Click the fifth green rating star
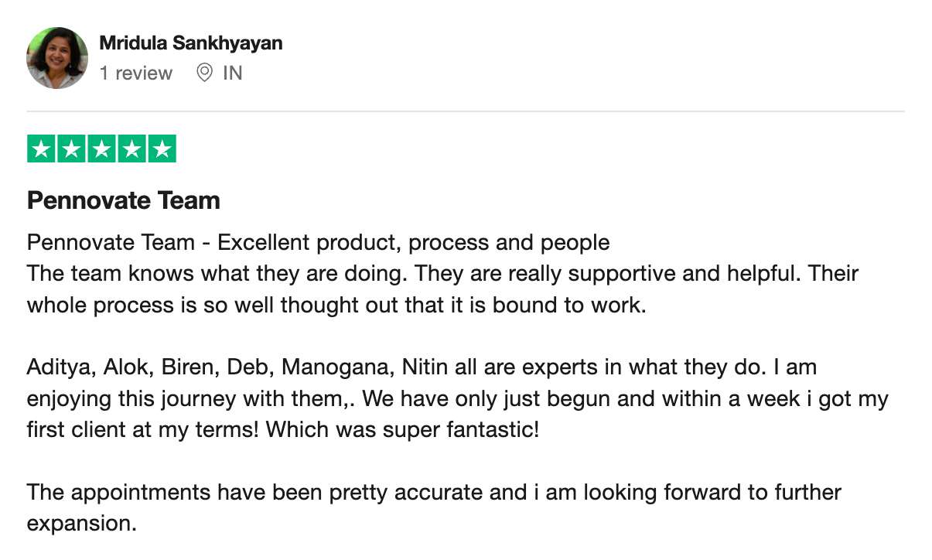The image size is (932, 560). (x=162, y=149)
